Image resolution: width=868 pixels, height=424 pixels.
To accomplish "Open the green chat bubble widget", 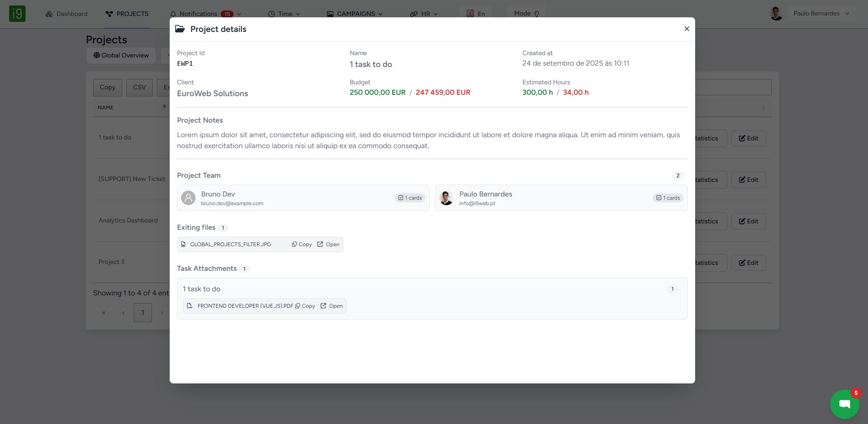I will click(x=844, y=404).
